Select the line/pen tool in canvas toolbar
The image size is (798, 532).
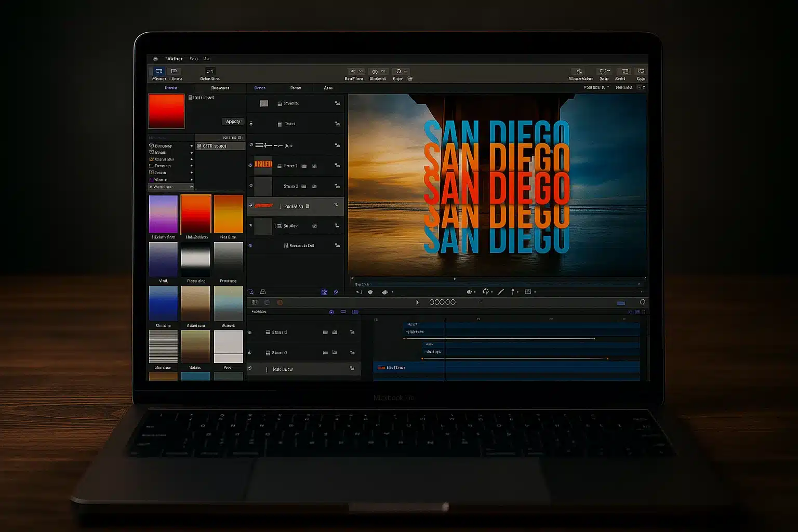coord(501,292)
